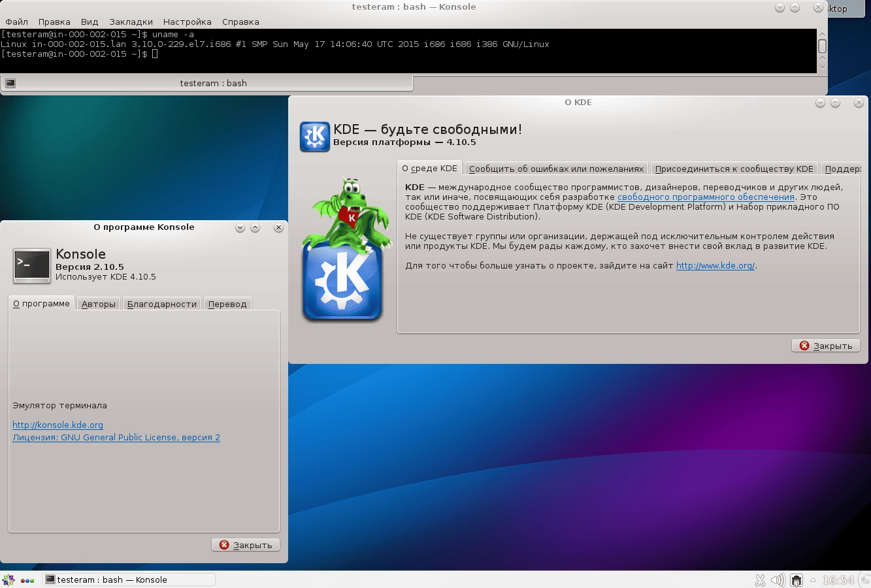Viewport: 871px width, 588px height.
Task: Click the Эмулятор терминала description text
Action: (x=59, y=405)
